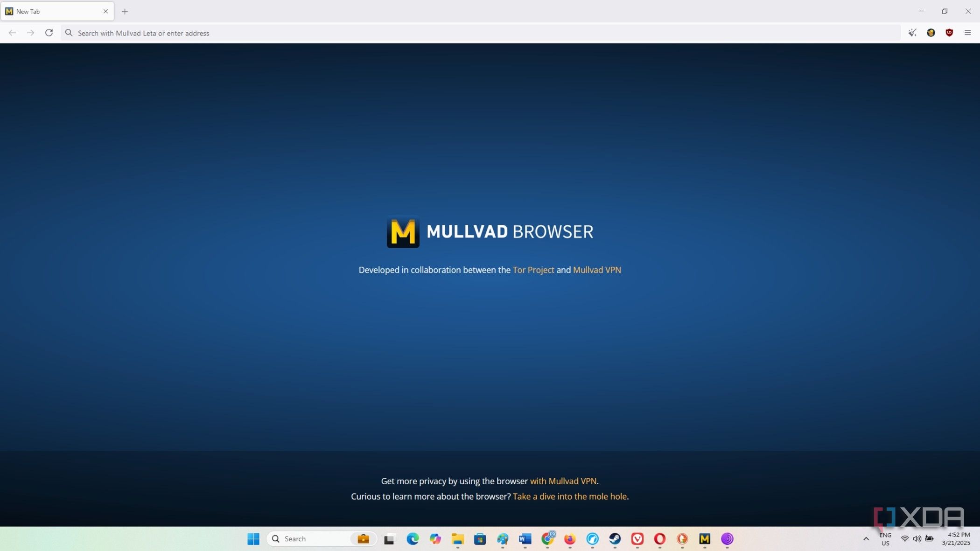Switch to Mullvad Browser on taskbar
This screenshot has width=980, height=551.
[705, 539]
